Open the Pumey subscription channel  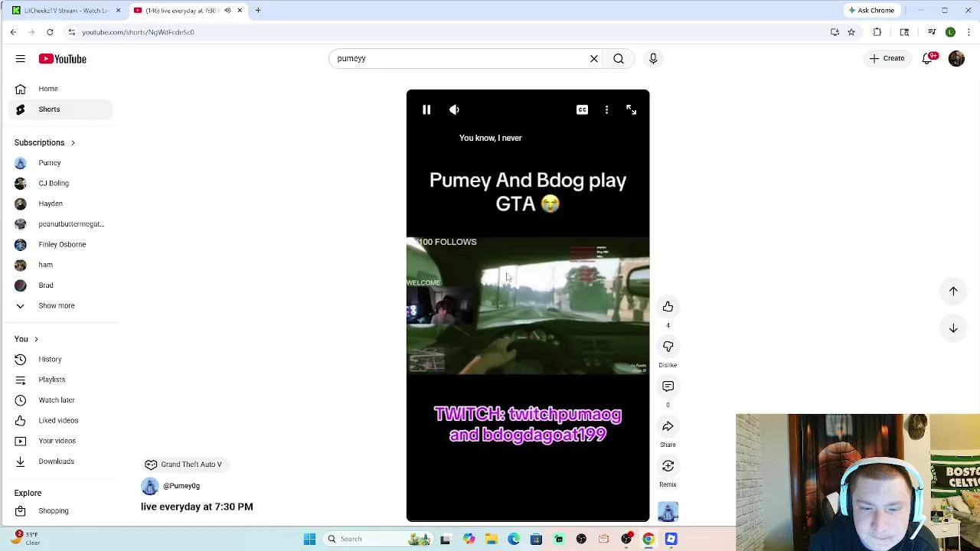click(x=61, y=163)
